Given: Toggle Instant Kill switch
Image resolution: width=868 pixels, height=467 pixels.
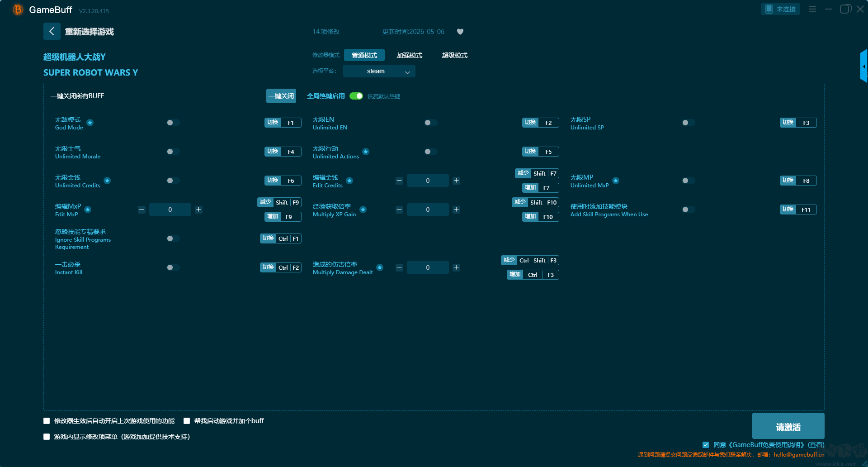Looking at the screenshot, I should pos(173,267).
